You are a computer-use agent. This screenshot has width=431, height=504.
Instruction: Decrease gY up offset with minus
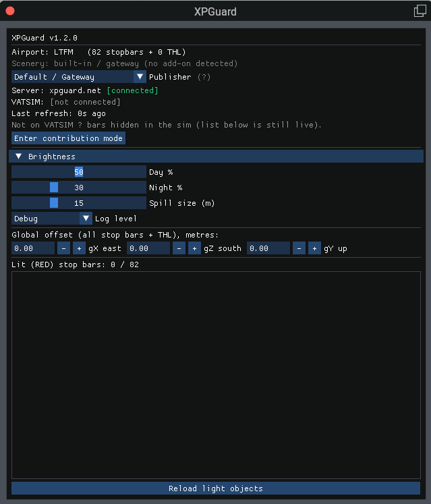pyautogui.click(x=299, y=248)
